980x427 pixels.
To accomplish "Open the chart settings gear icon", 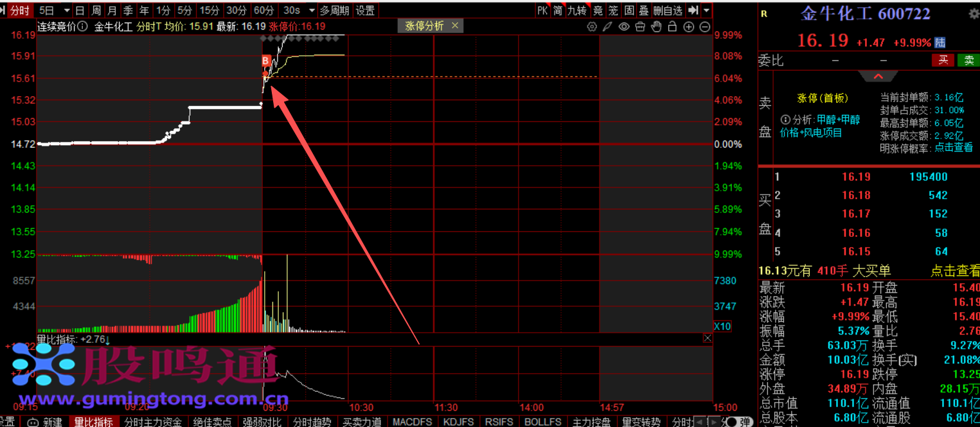I will (x=592, y=26).
